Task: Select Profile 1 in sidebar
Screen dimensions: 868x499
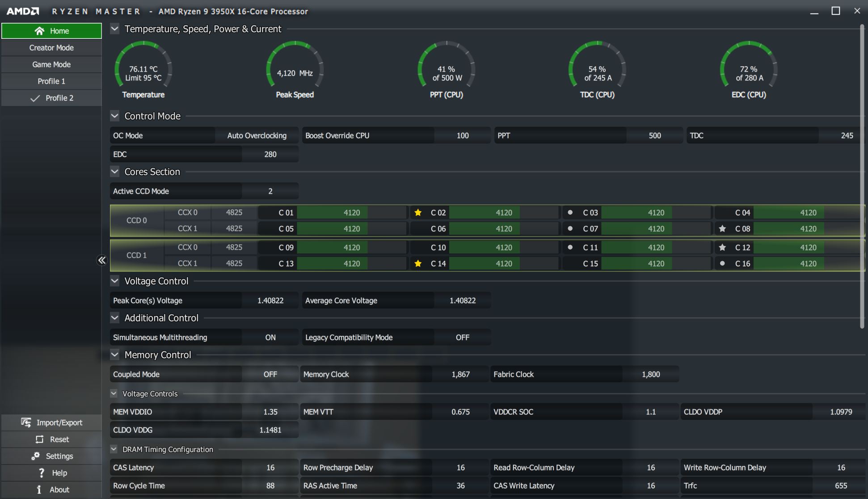Action: pyautogui.click(x=51, y=81)
